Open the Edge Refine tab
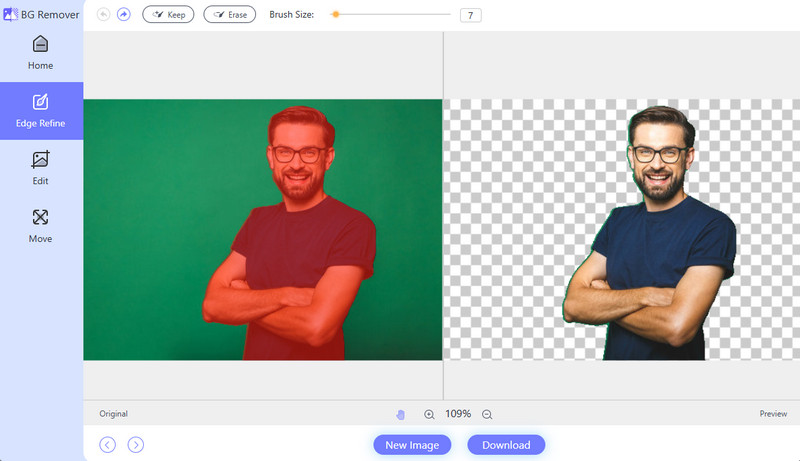The width and height of the screenshot is (800, 461). click(x=41, y=110)
